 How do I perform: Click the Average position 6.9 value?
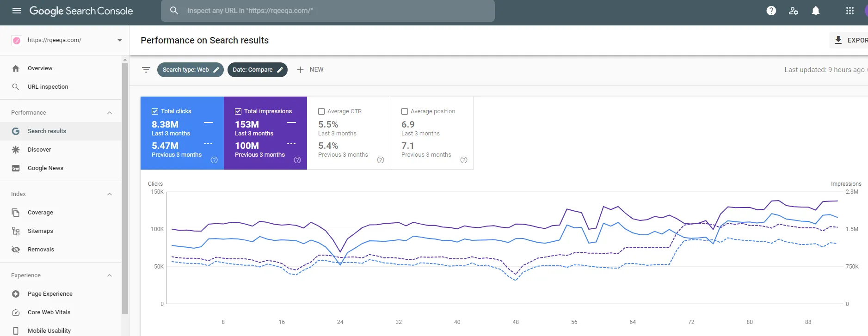(408, 124)
